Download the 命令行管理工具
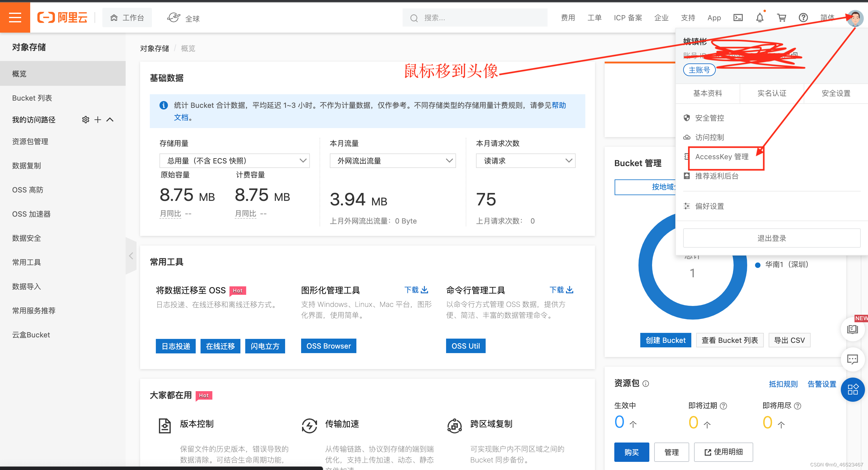Viewport: 868px width, 470px height. [x=561, y=290]
